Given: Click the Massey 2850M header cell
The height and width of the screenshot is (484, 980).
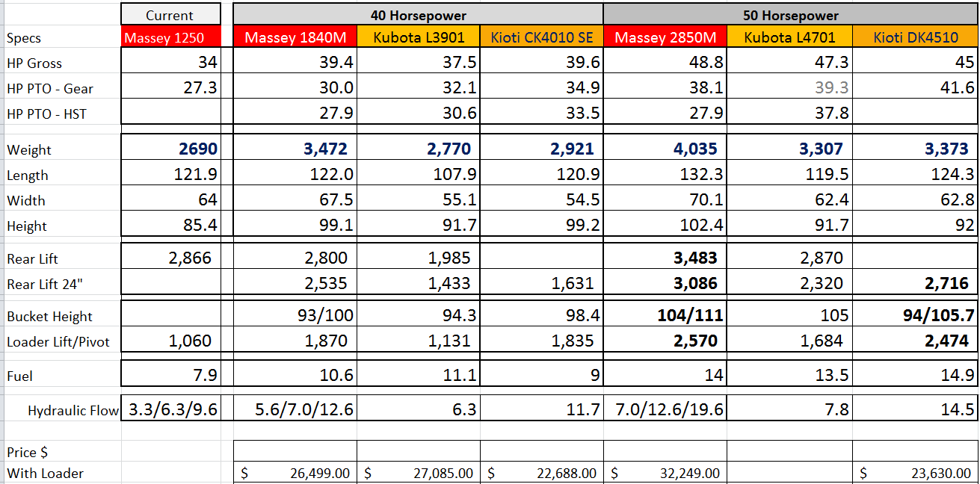Looking at the screenshot, I should (x=665, y=37).
